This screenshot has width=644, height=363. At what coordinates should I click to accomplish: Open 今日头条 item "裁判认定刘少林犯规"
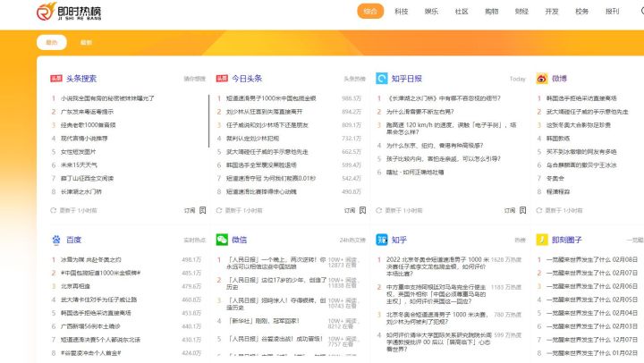(x=252, y=139)
